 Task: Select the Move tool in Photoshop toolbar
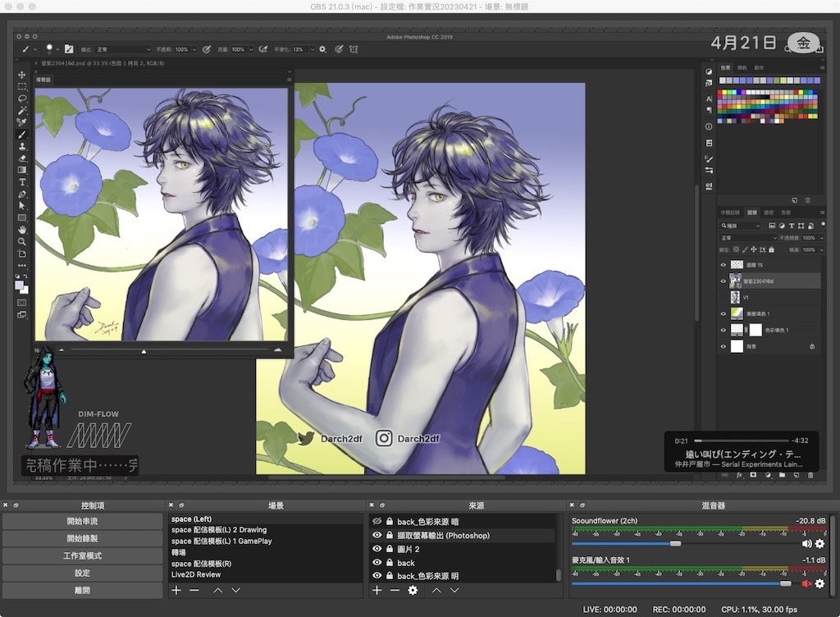22,75
